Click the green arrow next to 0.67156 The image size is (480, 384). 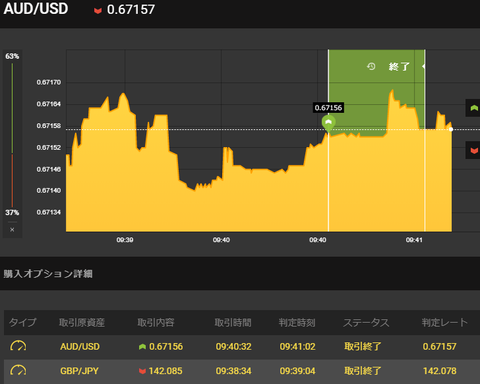pos(142,347)
